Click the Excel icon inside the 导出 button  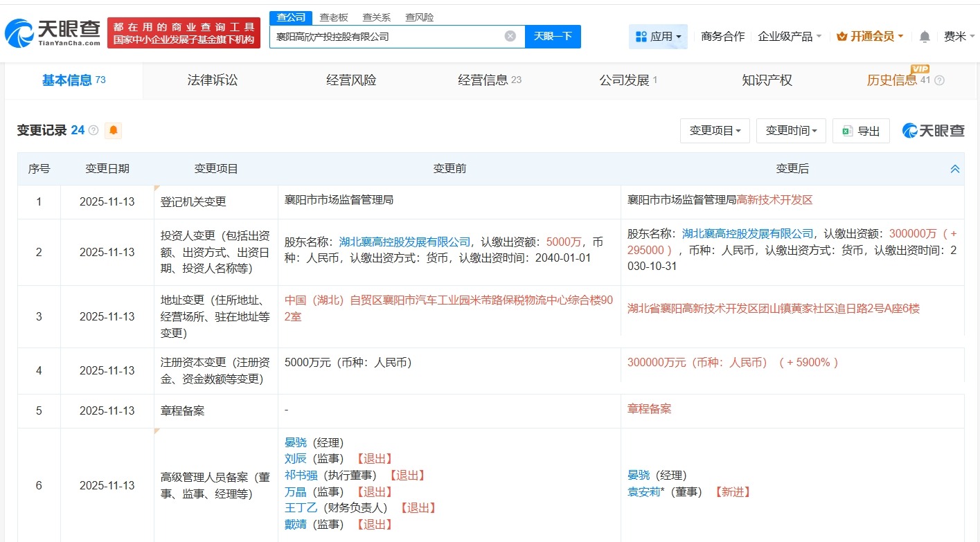(x=848, y=131)
